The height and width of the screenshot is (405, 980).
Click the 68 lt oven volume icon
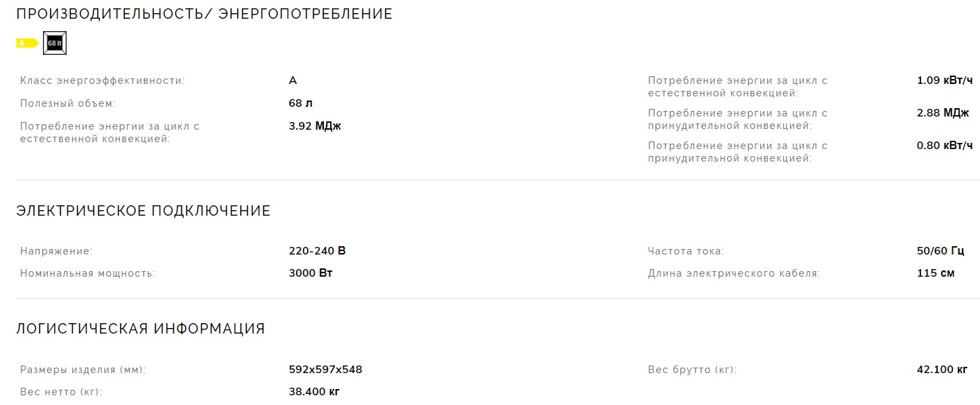(x=55, y=43)
